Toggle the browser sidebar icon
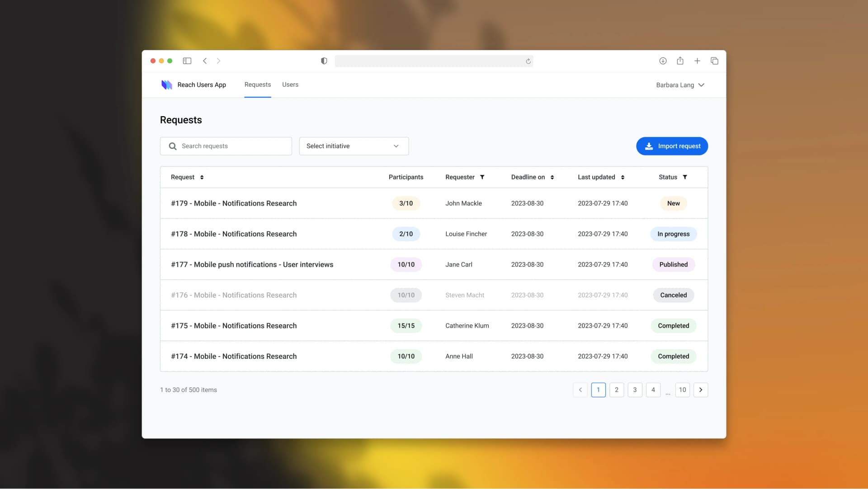The image size is (868, 489). point(187,61)
